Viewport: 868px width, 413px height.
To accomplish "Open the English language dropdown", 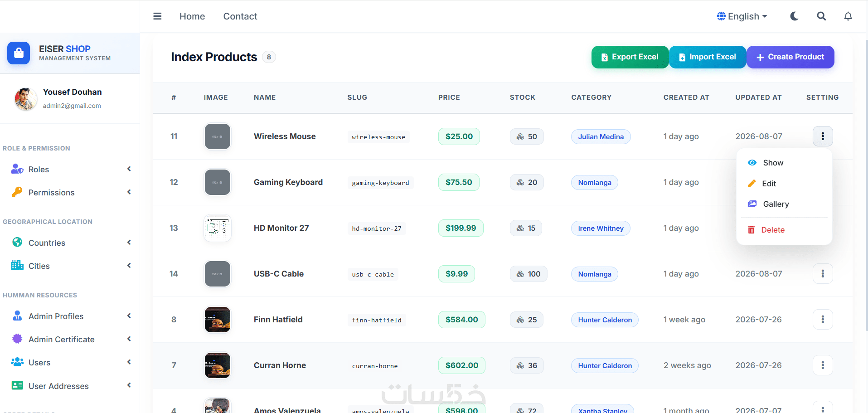I will (742, 16).
